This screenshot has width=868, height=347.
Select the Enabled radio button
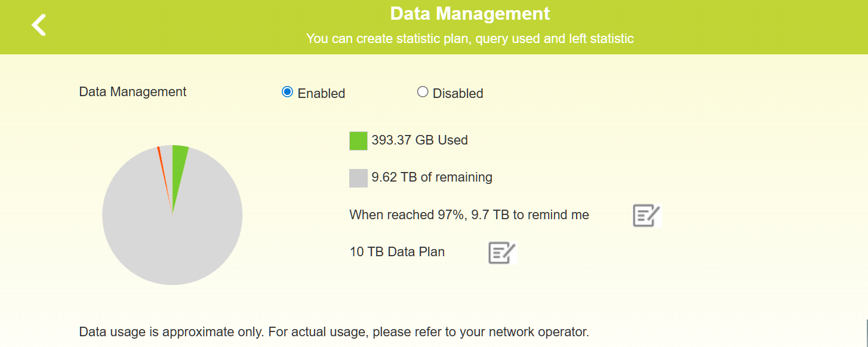(x=287, y=92)
